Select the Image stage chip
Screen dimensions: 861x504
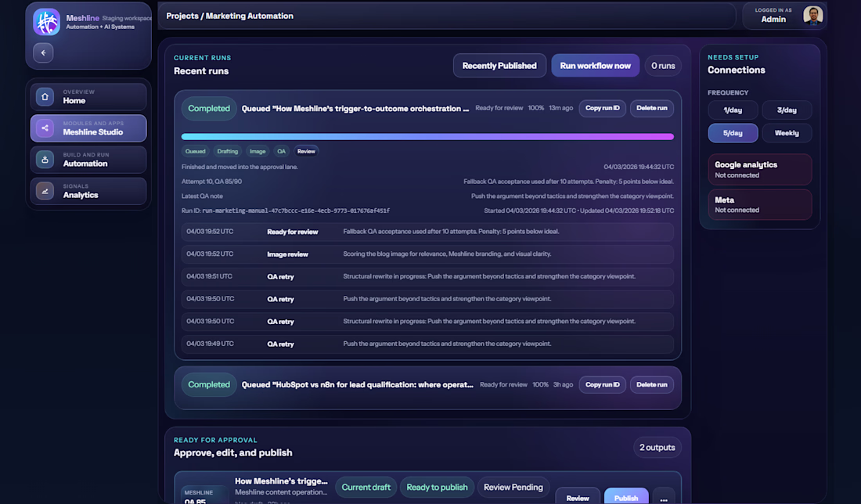(x=258, y=151)
